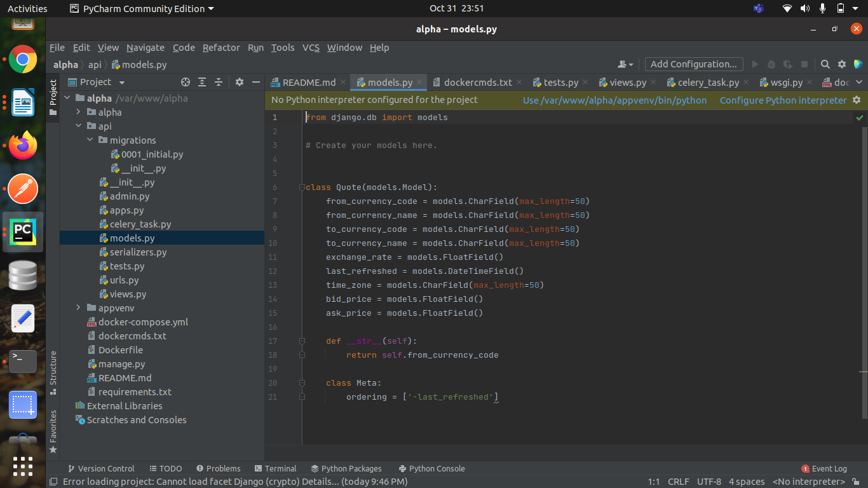This screenshot has height=488, width=868.
Task: Click the Add Configuration button
Action: coord(693,64)
